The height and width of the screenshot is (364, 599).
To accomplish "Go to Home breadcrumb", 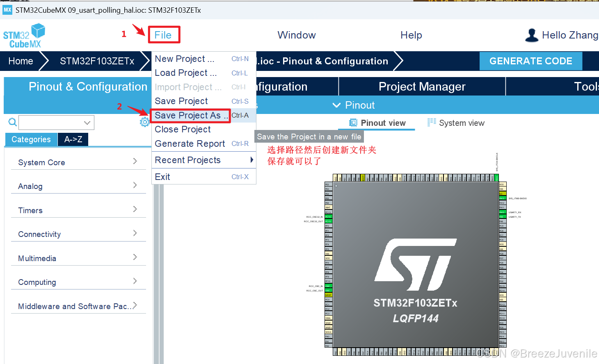I will click(x=21, y=61).
